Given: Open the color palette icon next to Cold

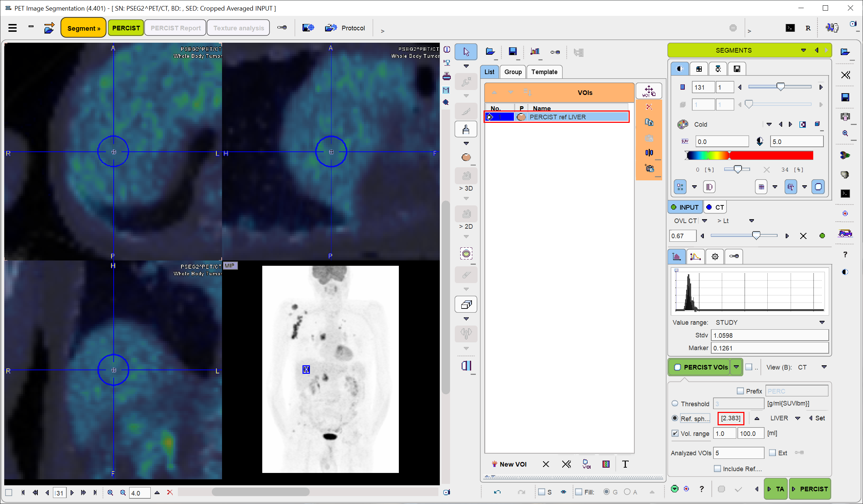Looking at the screenshot, I should 683,124.
